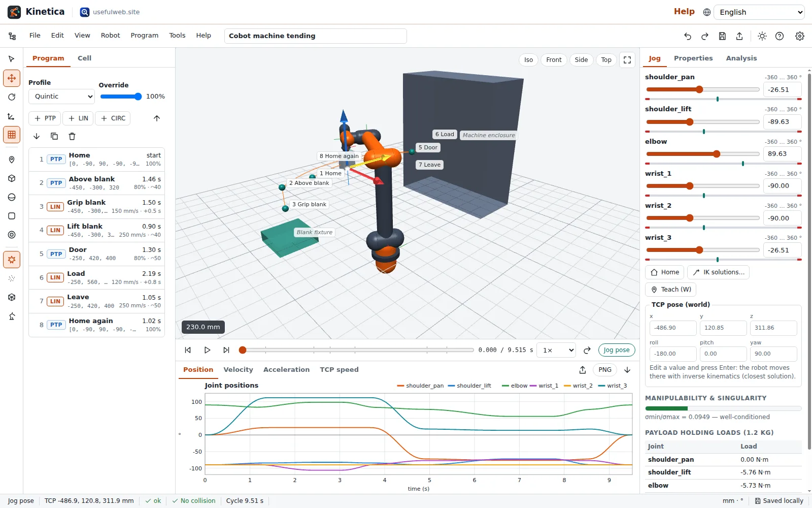812x508 pixels.
Task: Play the program simulation
Action: [207, 350]
